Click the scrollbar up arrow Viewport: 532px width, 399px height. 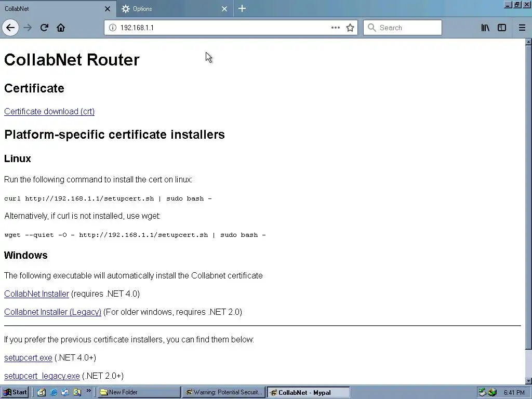(x=528, y=42)
